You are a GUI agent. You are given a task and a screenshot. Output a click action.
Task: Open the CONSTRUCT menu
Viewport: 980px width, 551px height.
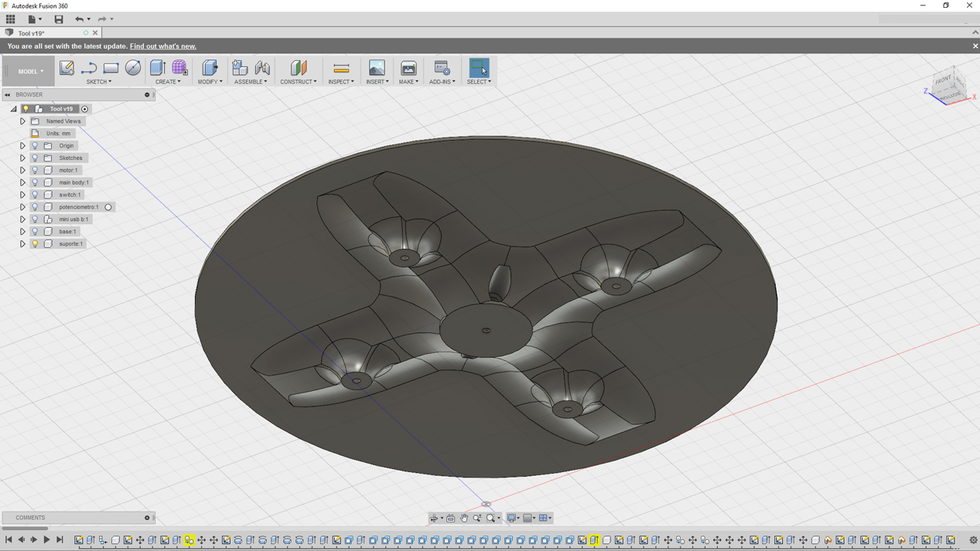click(299, 82)
